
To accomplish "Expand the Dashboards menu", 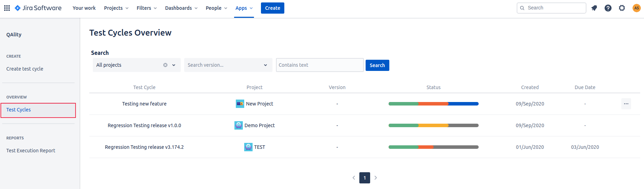I will coord(181,8).
